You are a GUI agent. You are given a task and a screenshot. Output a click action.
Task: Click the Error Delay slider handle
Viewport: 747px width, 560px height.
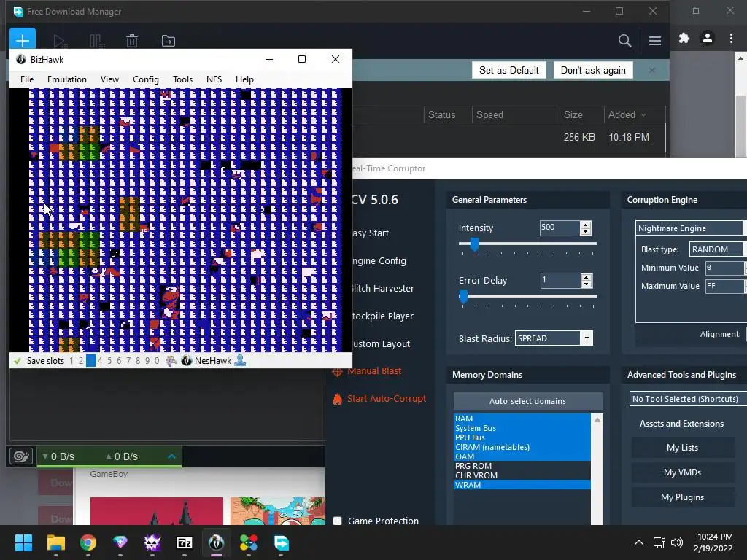click(463, 297)
